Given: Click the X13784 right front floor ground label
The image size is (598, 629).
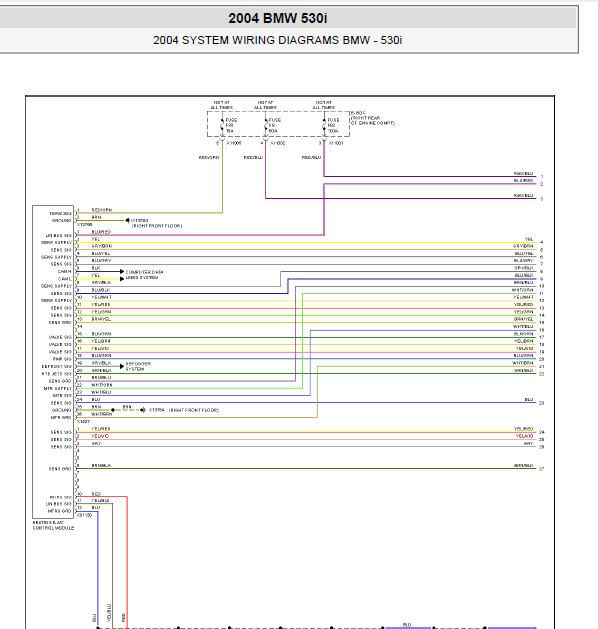Looking at the screenshot, I should click(184, 410).
